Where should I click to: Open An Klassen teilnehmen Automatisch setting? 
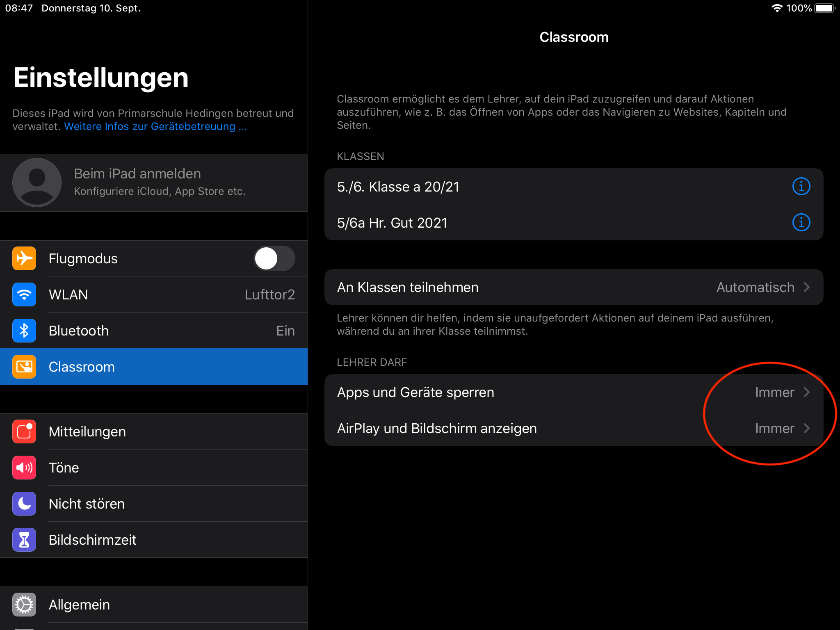pos(573,287)
